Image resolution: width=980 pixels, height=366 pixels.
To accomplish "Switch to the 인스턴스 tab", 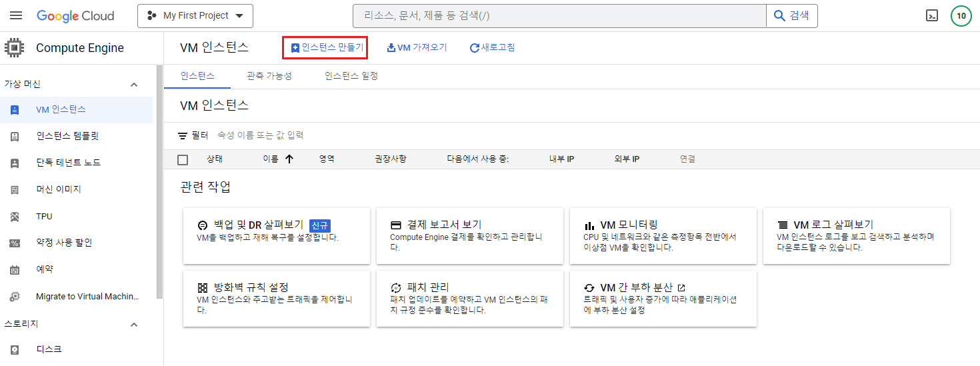I will (197, 76).
